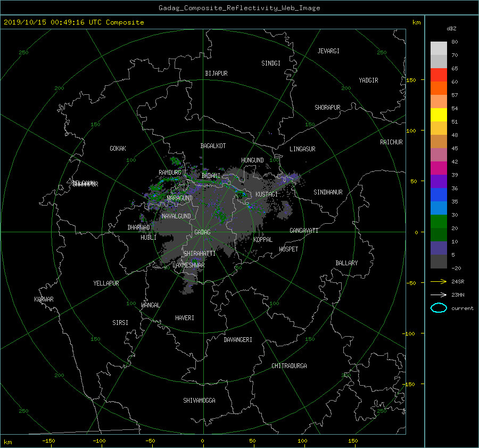Click the -150 km bottom axis tick

[48, 441]
